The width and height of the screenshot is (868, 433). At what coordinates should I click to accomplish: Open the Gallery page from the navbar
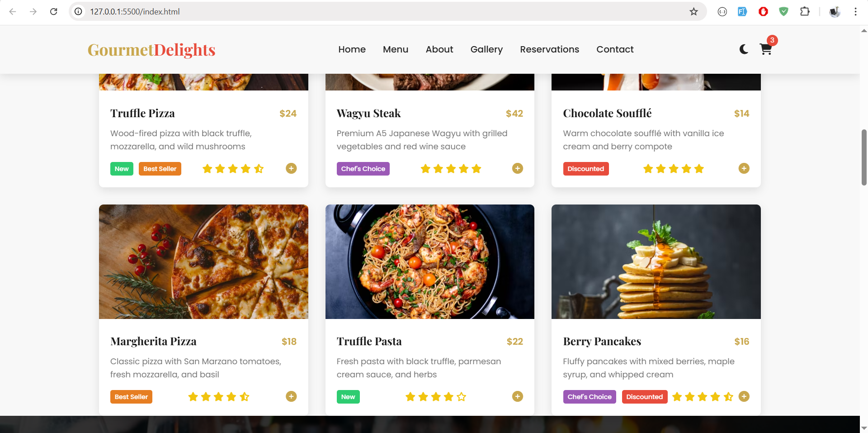(486, 49)
